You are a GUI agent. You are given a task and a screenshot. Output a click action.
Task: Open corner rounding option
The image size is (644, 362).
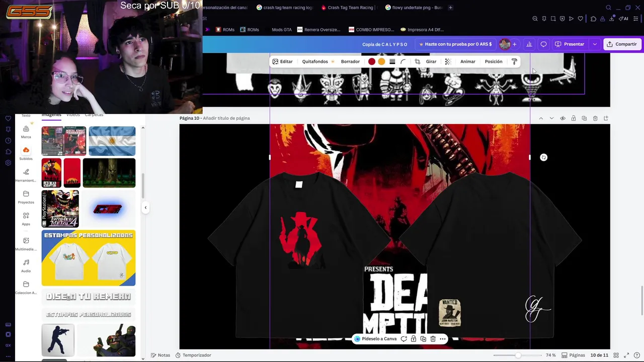click(x=403, y=61)
